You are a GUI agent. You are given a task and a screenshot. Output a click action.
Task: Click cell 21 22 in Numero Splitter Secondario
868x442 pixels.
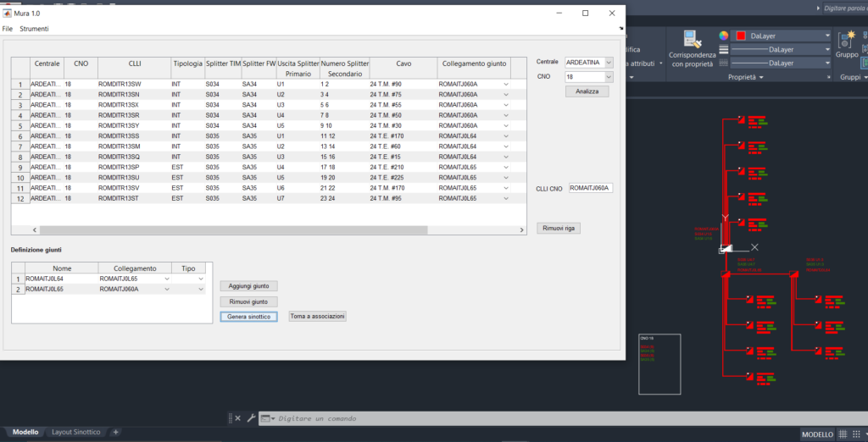[344, 188]
